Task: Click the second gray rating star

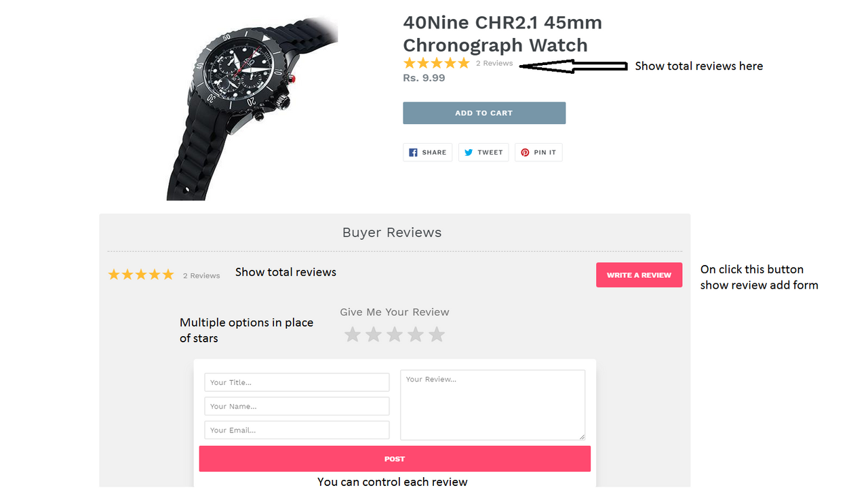Action: (x=373, y=334)
